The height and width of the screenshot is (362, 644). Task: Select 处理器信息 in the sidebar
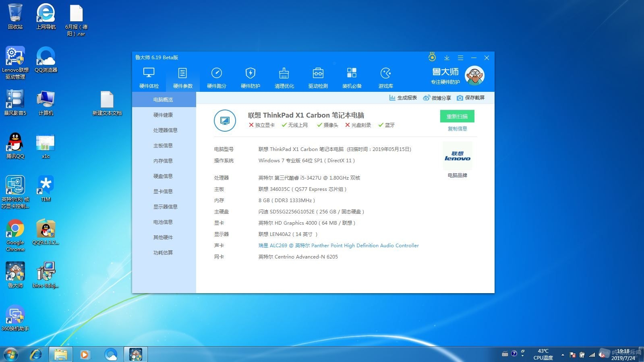(164, 130)
